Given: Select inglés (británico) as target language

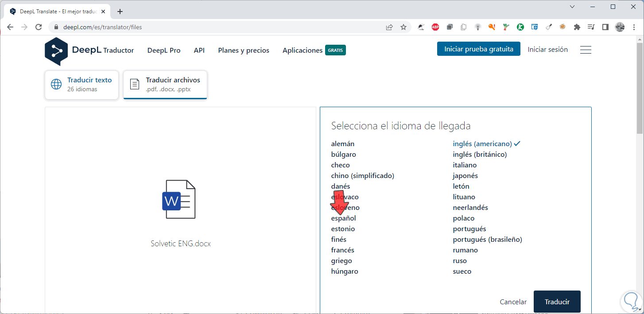Looking at the screenshot, I should tap(480, 154).
